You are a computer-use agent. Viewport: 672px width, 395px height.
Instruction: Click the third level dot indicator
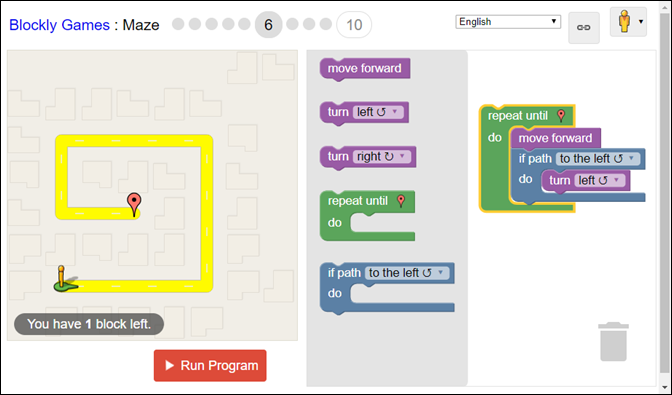(x=211, y=24)
